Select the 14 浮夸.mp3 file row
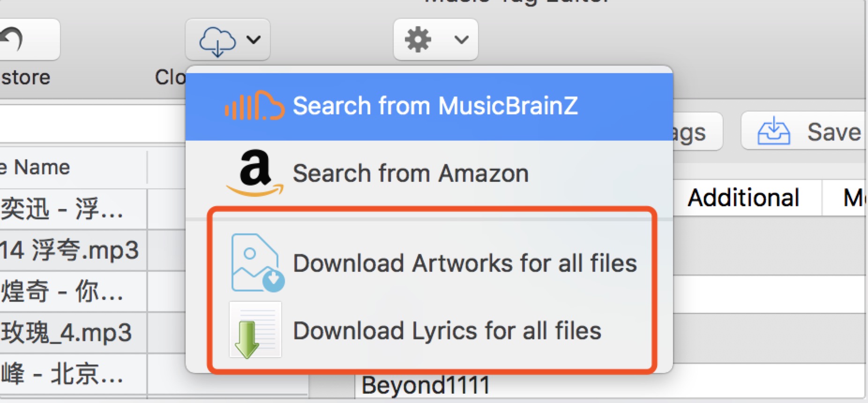This screenshot has width=868, height=403. click(x=74, y=250)
